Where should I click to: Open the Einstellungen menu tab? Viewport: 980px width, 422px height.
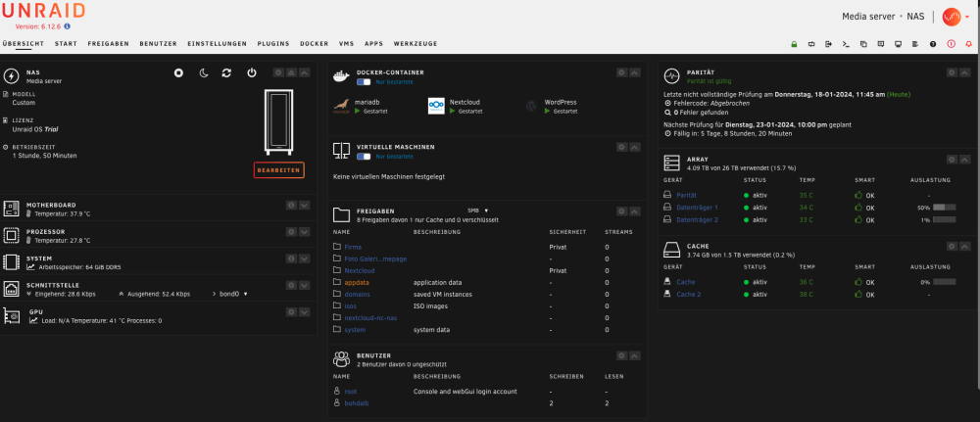(x=217, y=44)
